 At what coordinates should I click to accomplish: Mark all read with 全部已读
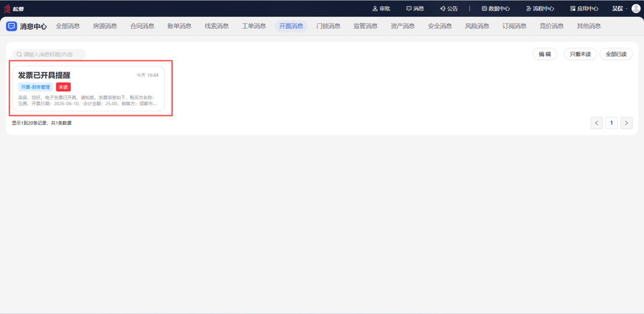[616, 54]
